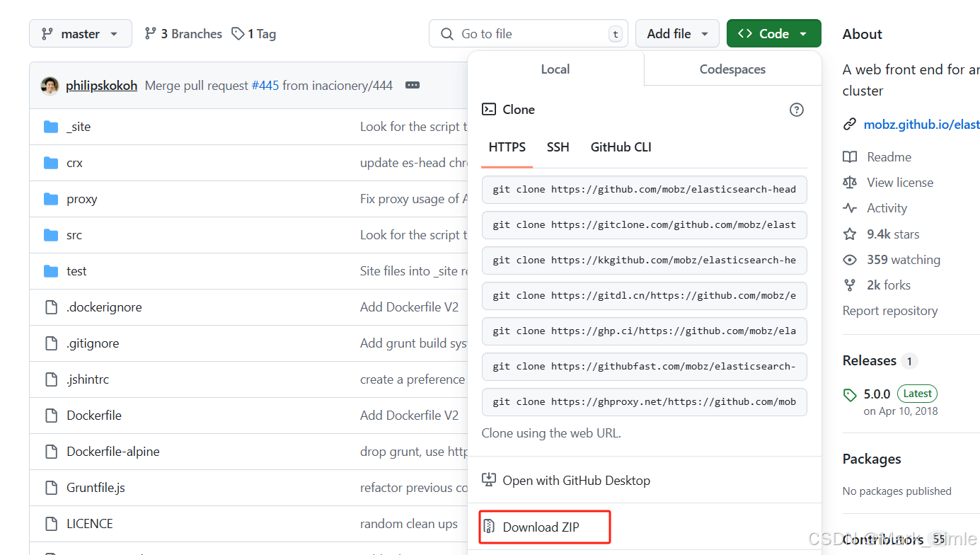Click the link icon beside mobz.github.io
Image resolution: width=980 pixels, height=555 pixels.
click(850, 125)
